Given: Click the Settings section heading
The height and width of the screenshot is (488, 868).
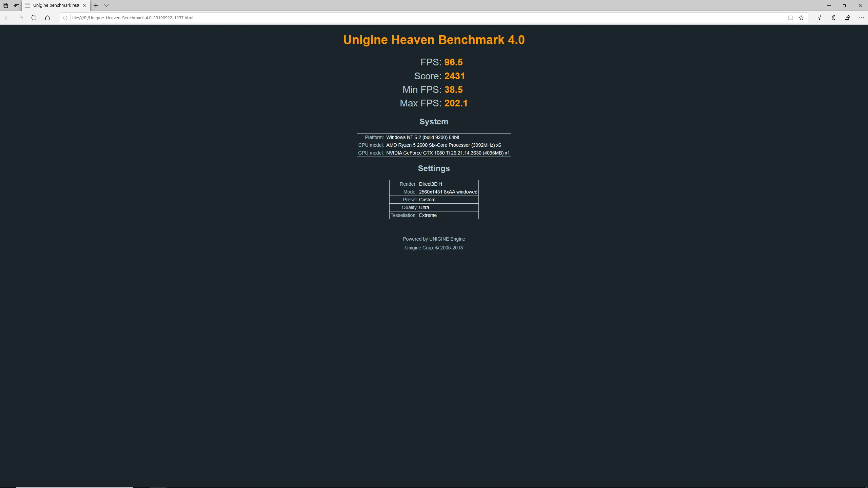Looking at the screenshot, I should pos(434,168).
